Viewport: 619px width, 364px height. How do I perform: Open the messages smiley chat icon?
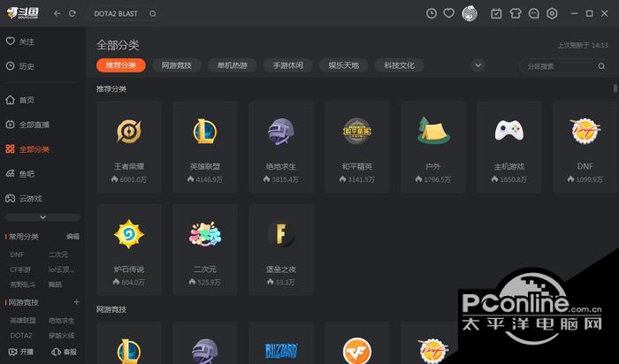pyautogui.click(x=534, y=14)
